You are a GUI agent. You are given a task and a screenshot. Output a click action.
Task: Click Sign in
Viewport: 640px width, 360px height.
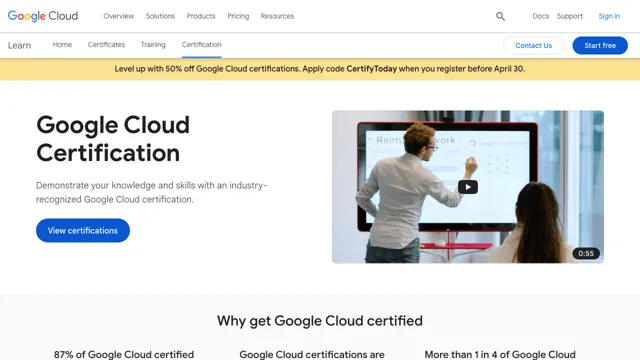click(609, 16)
